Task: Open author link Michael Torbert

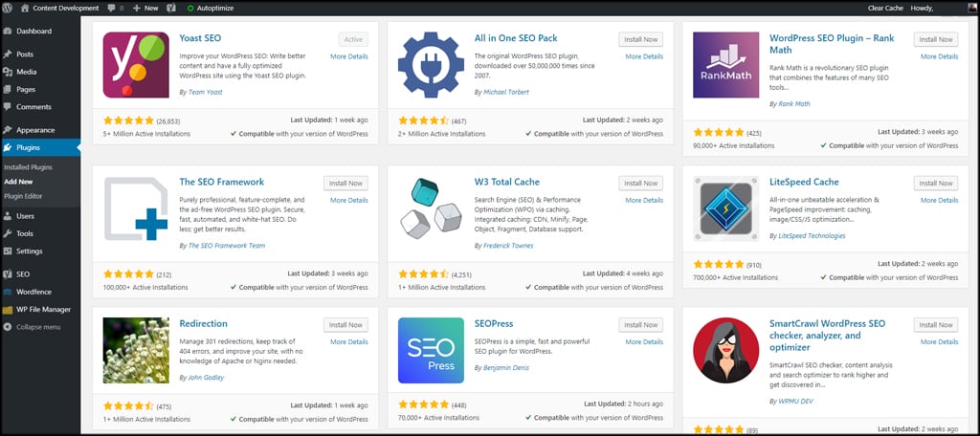Action: tap(506, 92)
